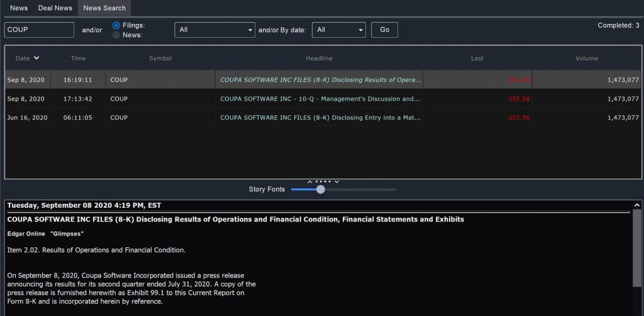Open the 10-Q Management's Discussion headline
The height and width of the screenshot is (316, 644).
pyautogui.click(x=320, y=99)
